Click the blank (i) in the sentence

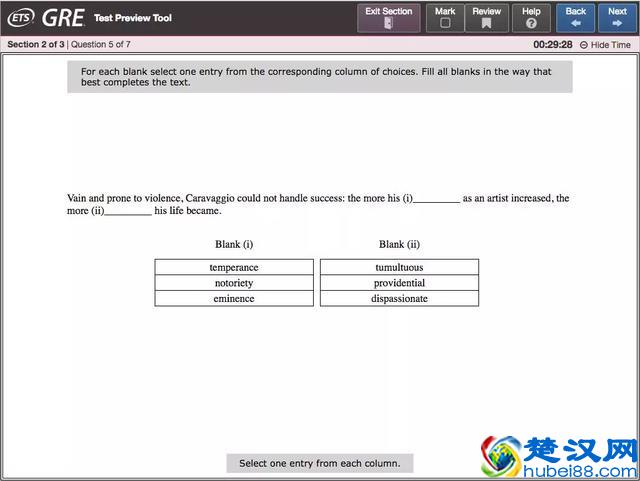tap(436, 199)
